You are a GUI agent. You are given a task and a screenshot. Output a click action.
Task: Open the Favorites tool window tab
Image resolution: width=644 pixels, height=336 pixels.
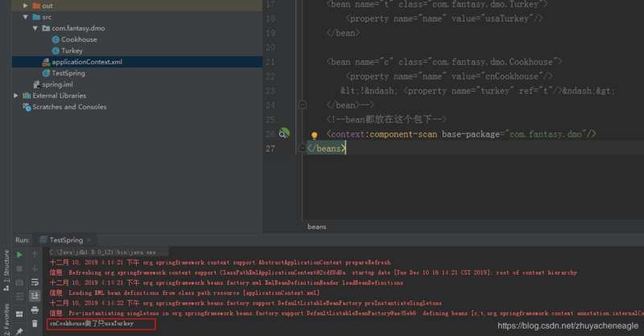coord(6,319)
